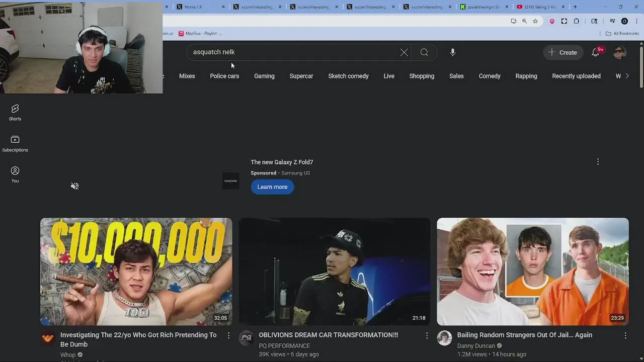The image size is (644, 362).
Task: Click the Create button
Action: [563, 52]
